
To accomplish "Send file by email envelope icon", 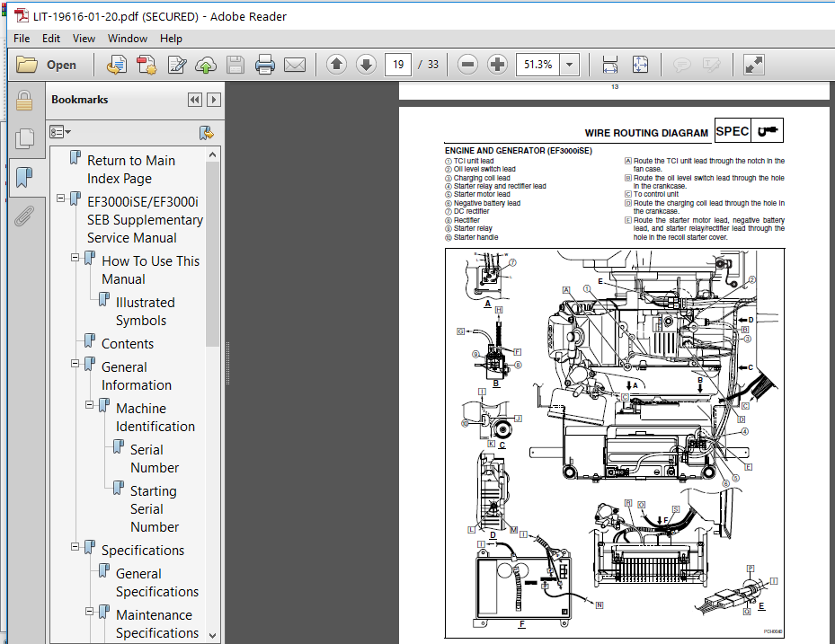I will [295, 65].
